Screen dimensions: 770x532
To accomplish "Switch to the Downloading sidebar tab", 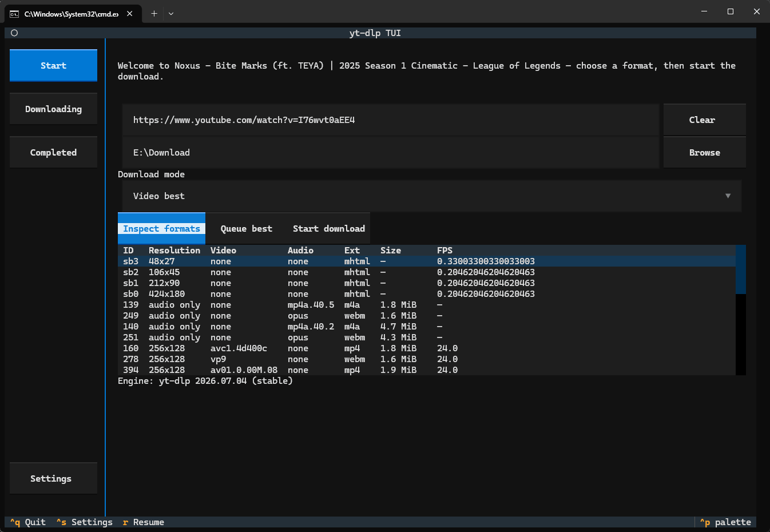I will 53,109.
